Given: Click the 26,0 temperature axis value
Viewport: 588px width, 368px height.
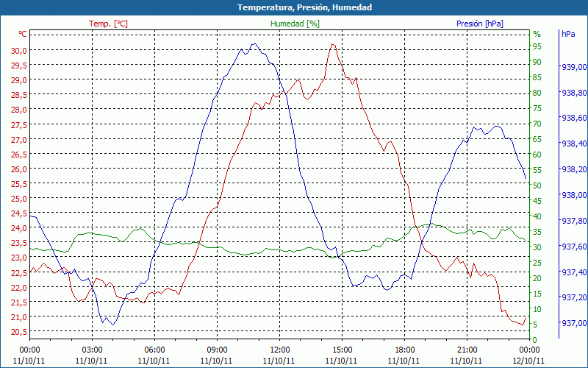Looking at the screenshot, I should [x=19, y=169].
